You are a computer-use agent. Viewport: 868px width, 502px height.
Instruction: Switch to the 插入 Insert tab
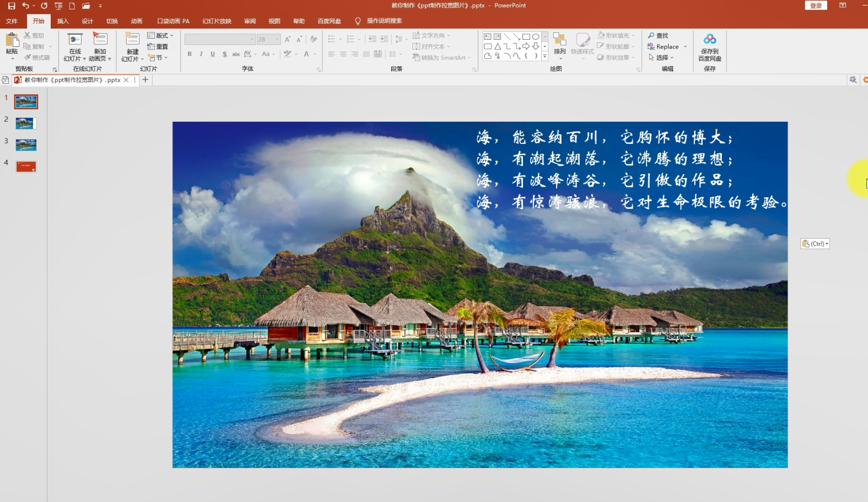63,21
